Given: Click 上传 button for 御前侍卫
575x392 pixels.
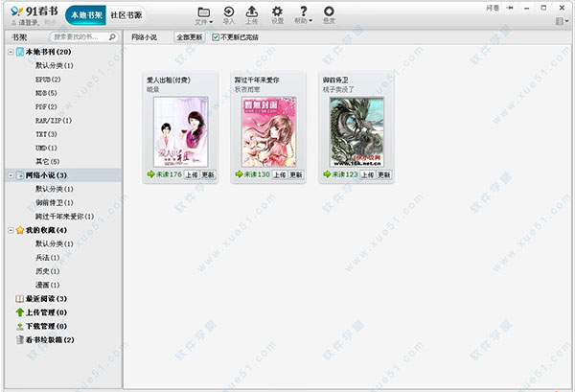Looking at the screenshot, I should click(x=368, y=175).
